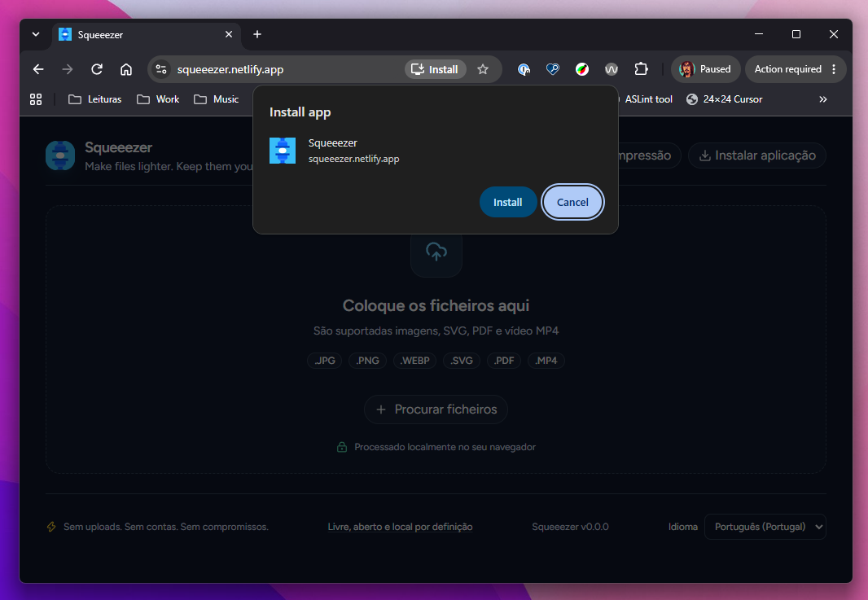868x600 pixels.
Task: Show more bookmarks with the double chevron
Action: point(823,99)
